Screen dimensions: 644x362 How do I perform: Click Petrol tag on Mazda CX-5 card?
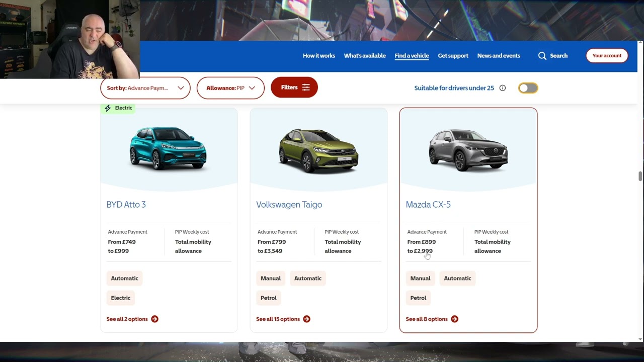(418, 298)
